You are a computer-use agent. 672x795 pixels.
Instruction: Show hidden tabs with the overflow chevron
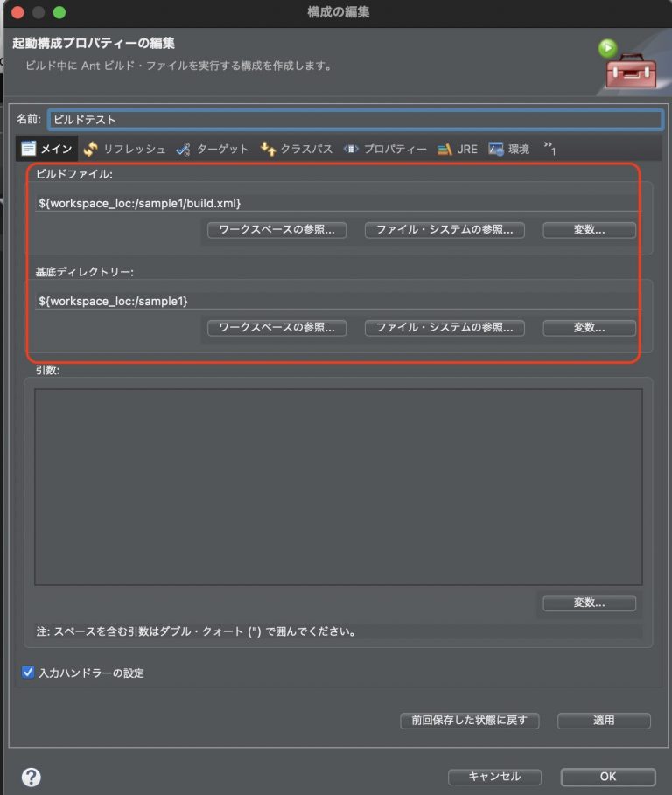tap(549, 149)
